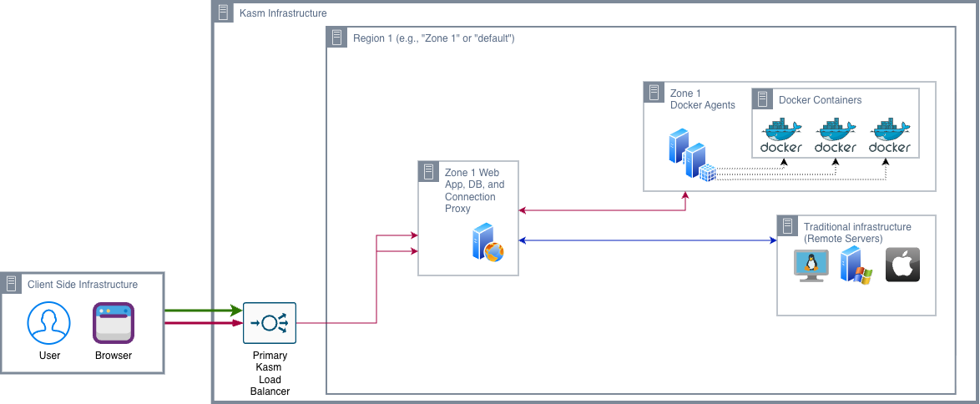The height and width of the screenshot is (404, 980).
Task: Select the last docker whale logo
Action: (889, 136)
